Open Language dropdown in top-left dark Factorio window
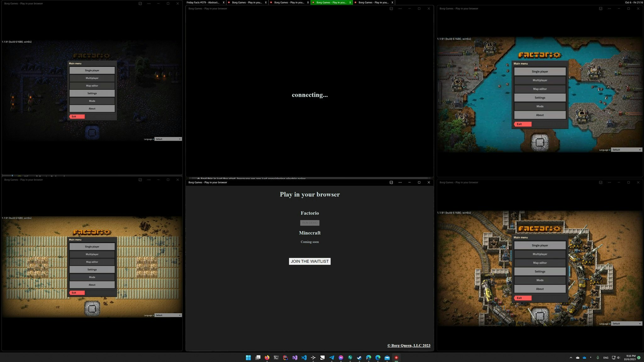 [168, 139]
